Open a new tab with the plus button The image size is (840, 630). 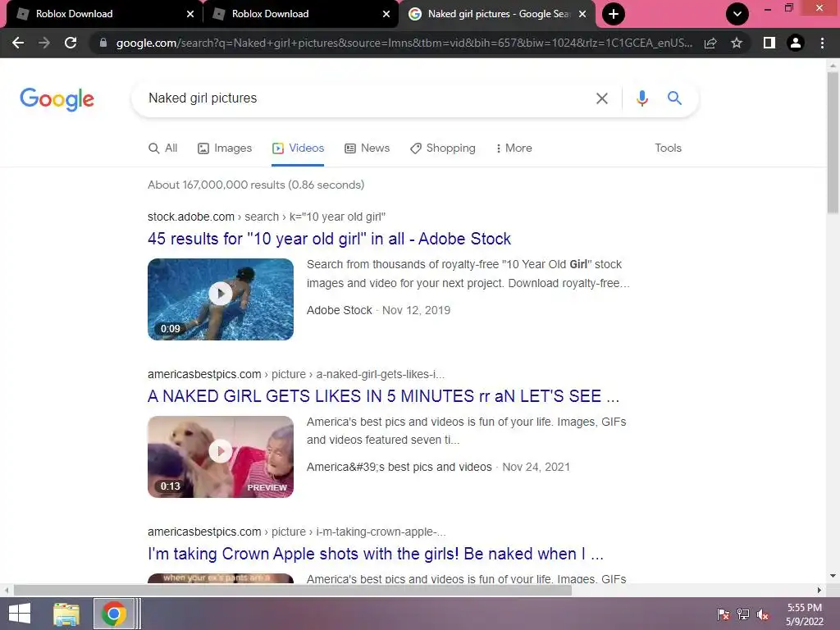pyautogui.click(x=614, y=14)
